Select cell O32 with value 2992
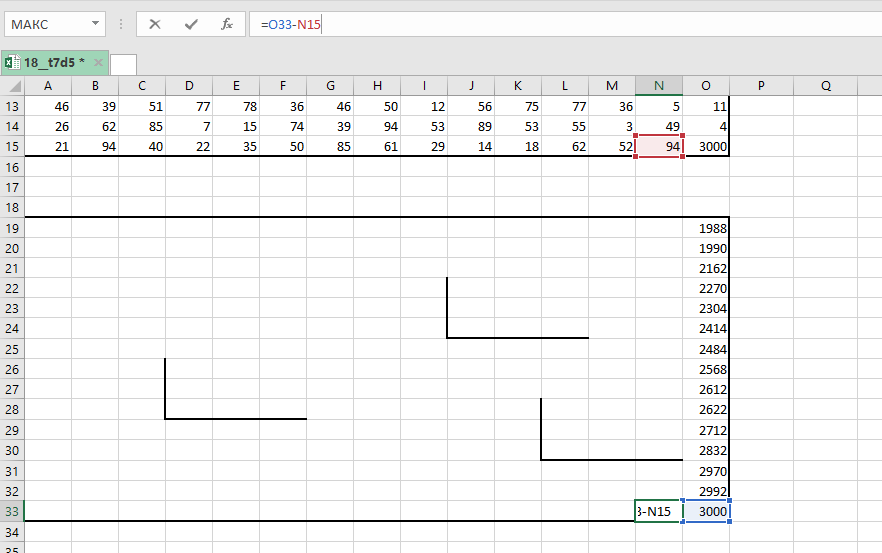 [706, 491]
